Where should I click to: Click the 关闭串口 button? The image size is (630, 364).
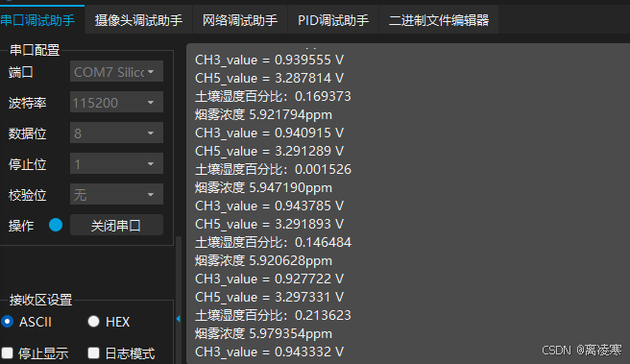[x=116, y=225]
